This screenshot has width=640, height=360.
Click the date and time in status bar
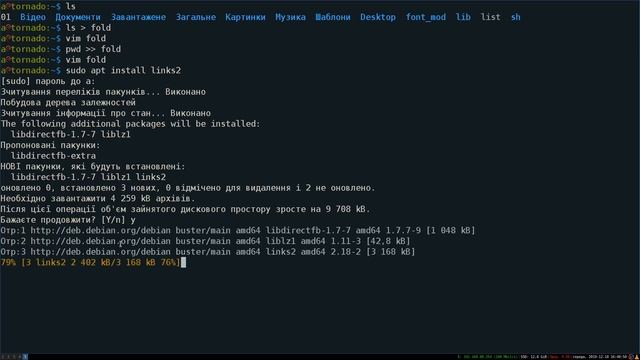(600, 357)
